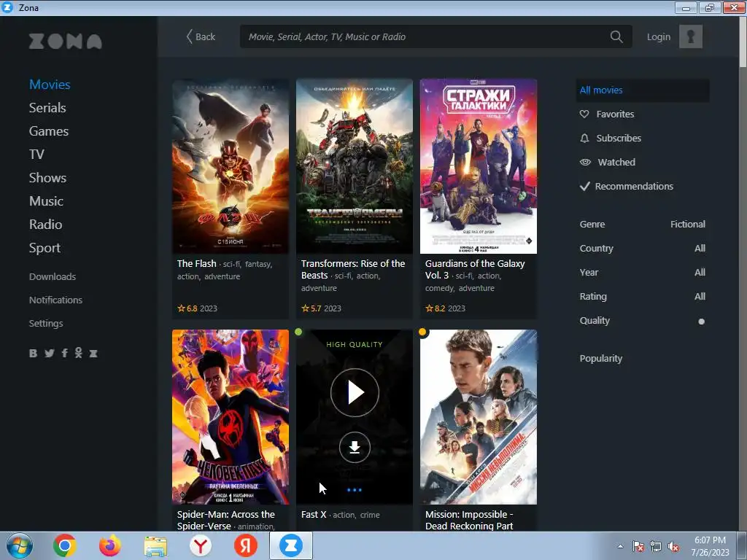Go to Shows section
The image size is (747, 560).
tap(47, 178)
